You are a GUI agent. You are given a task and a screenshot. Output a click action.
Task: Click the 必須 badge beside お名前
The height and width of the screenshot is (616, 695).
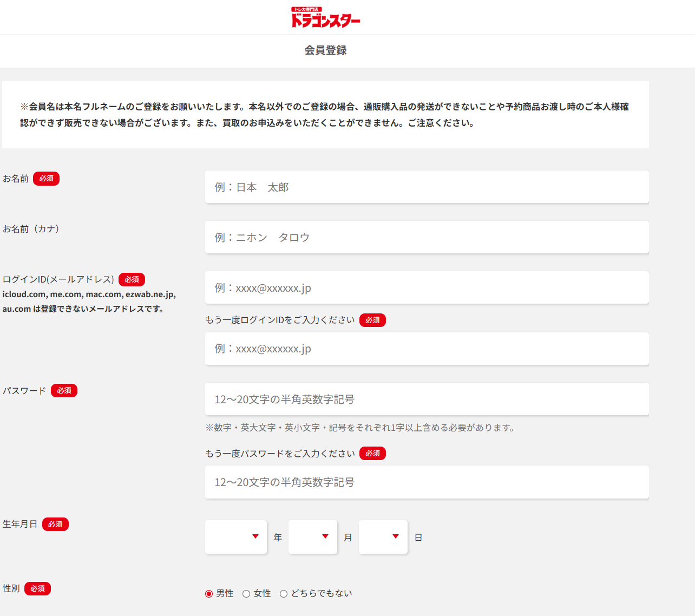(x=47, y=179)
